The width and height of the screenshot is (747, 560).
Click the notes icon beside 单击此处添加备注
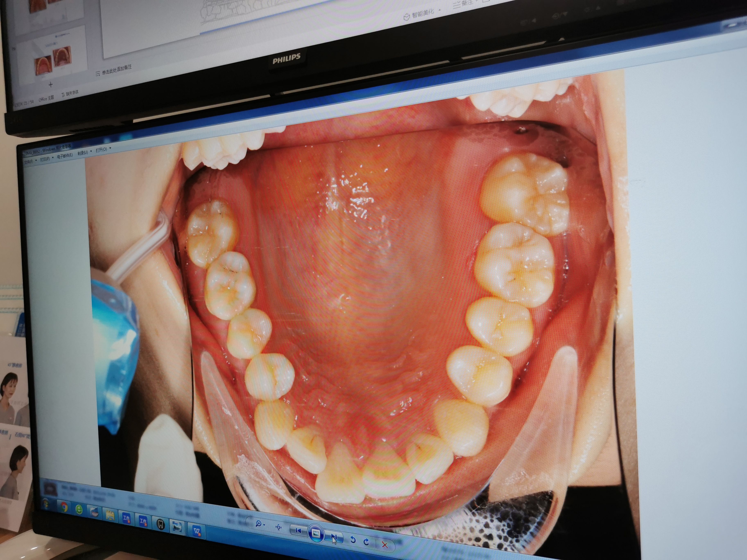(x=98, y=74)
